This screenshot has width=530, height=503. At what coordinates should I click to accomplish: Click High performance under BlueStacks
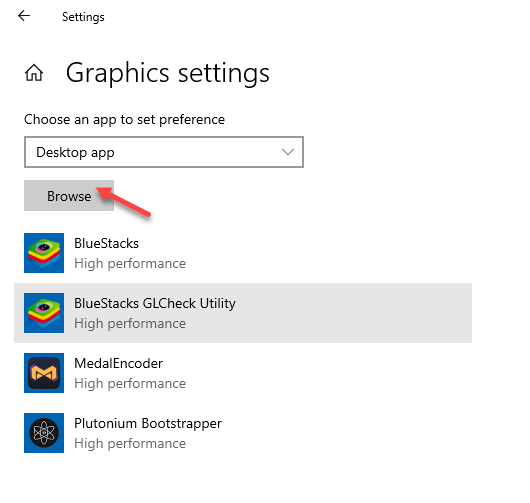point(130,264)
